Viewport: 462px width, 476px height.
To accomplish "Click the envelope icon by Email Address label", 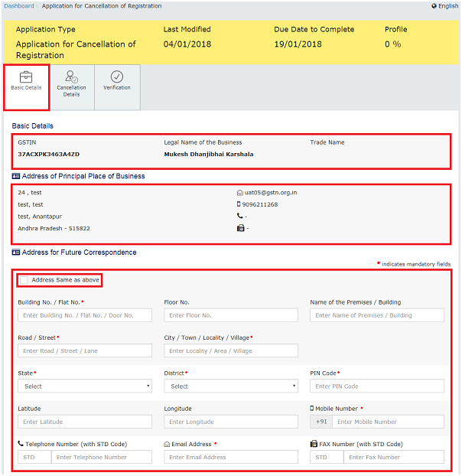I will 167,444.
